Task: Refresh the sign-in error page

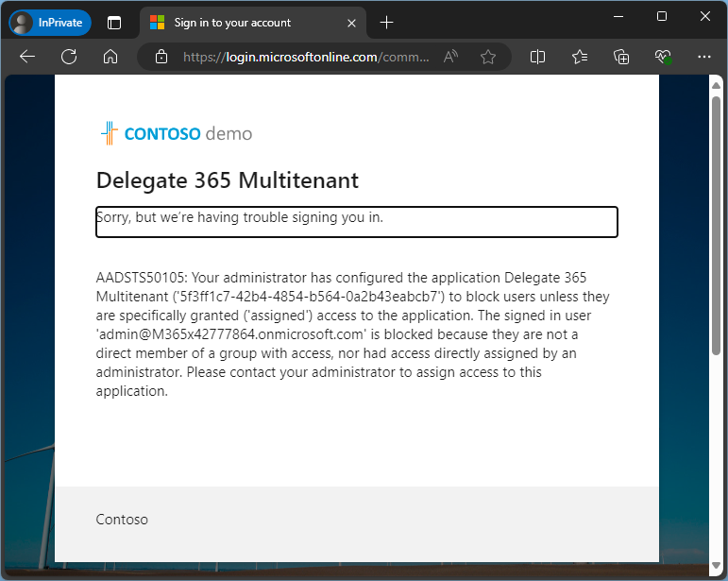Action: pos(69,57)
